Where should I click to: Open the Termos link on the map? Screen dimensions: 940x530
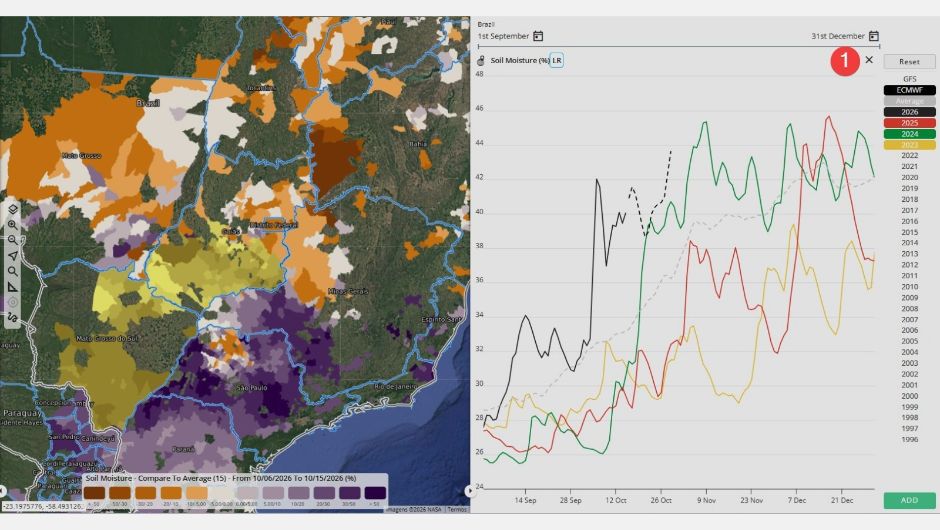coord(457,510)
